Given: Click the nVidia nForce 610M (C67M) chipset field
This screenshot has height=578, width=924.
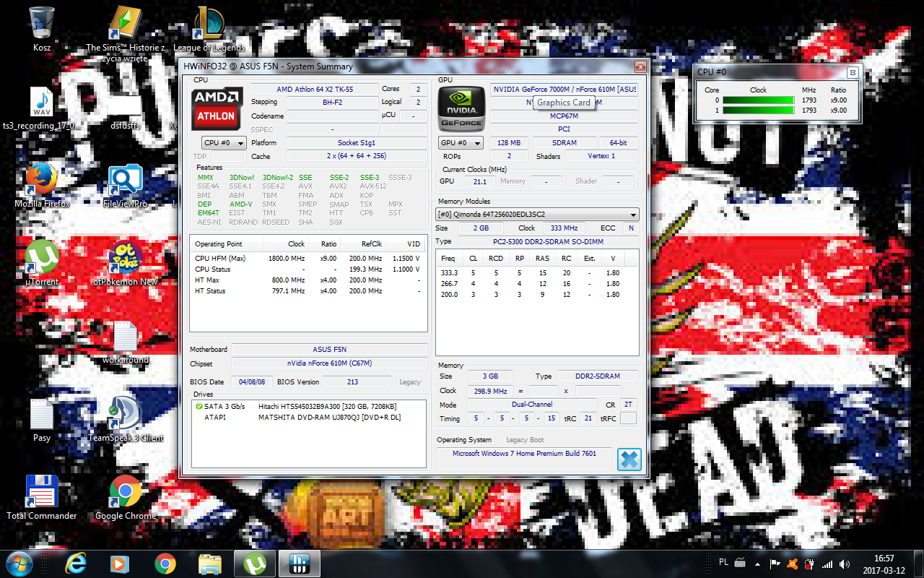Looking at the screenshot, I should point(329,363).
